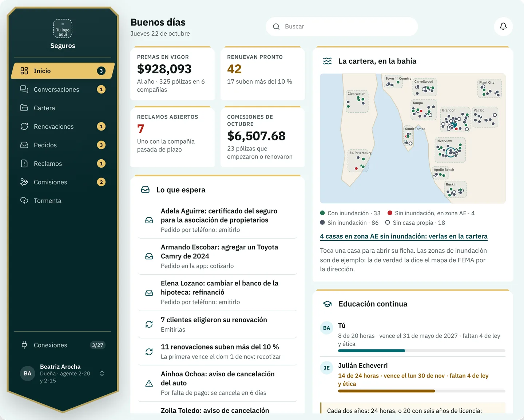Expand the Beatriz Arocha account switcher chevron
The image size is (524, 420).
pyautogui.click(x=102, y=373)
